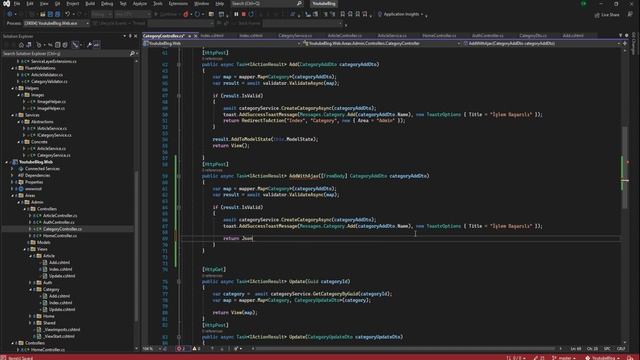Viewport: 640px width, 360px height.
Task: Collapse the FluentValidations folder
Action: click(x=12, y=68)
